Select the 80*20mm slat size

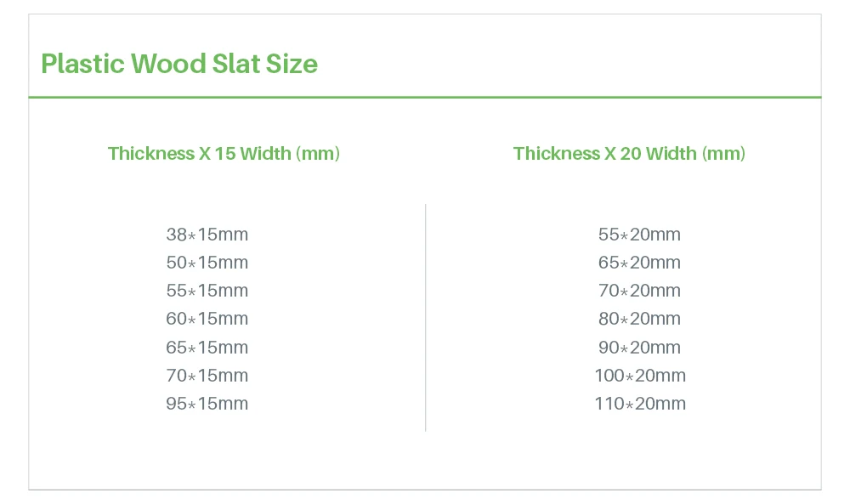(639, 319)
